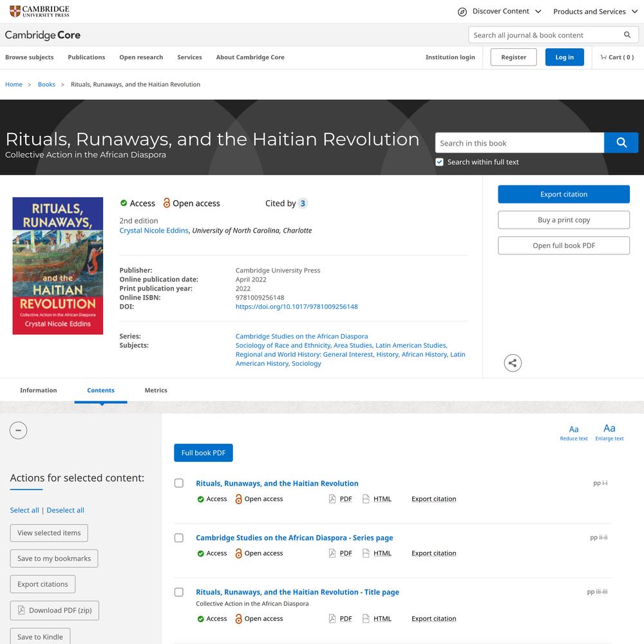644x644 pixels.
Task: Click the Register button
Action: coord(513,57)
